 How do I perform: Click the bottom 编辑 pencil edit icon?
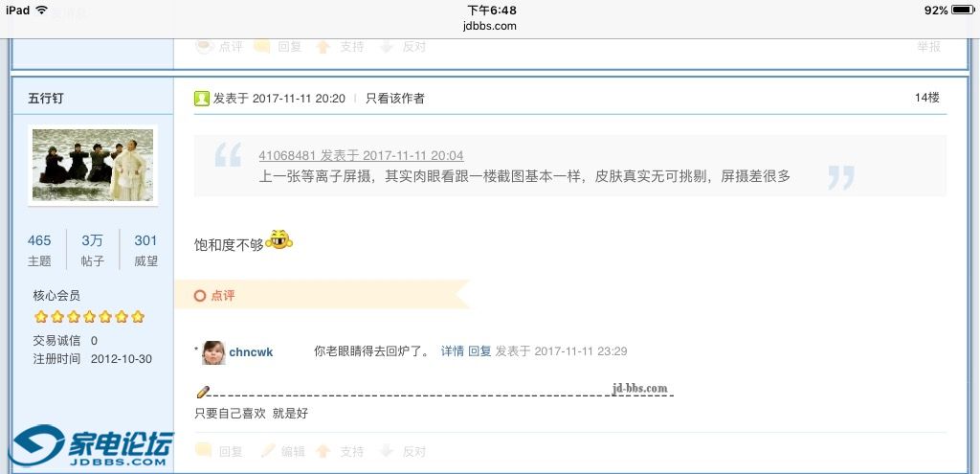(x=268, y=450)
